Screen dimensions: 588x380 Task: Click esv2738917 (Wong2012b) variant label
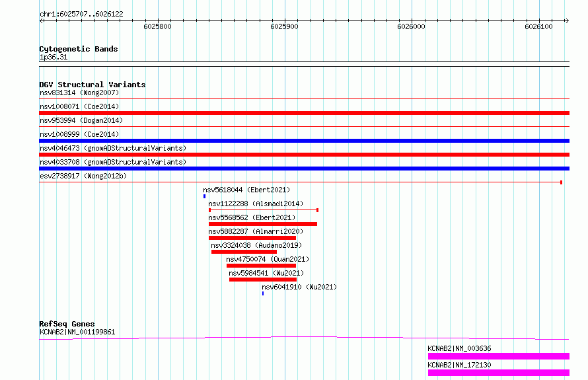83,176
